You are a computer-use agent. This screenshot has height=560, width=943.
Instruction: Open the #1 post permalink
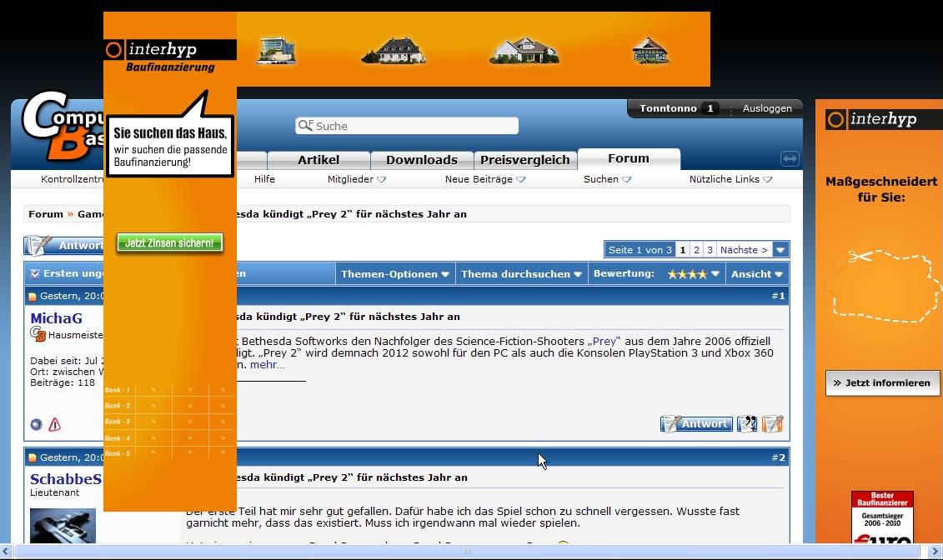click(778, 296)
